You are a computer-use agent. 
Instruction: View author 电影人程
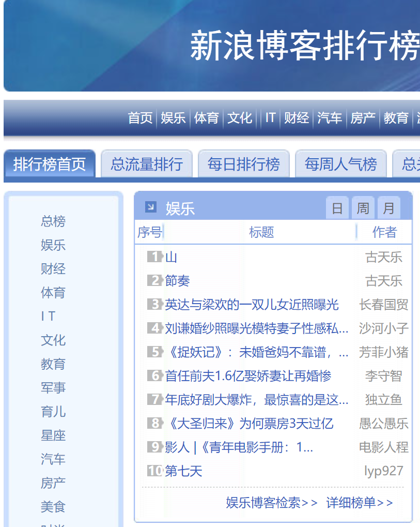click(384, 447)
